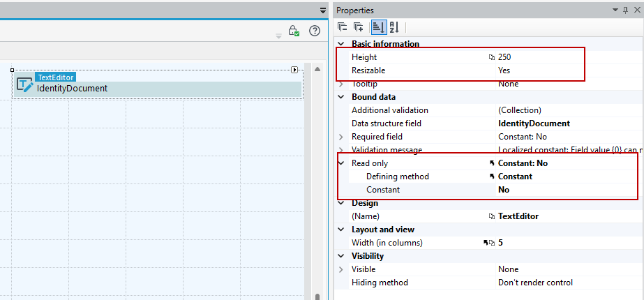This screenshot has height=300, width=644.
Task: Open the (Collection) value of Additional validation
Action: (520, 110)
